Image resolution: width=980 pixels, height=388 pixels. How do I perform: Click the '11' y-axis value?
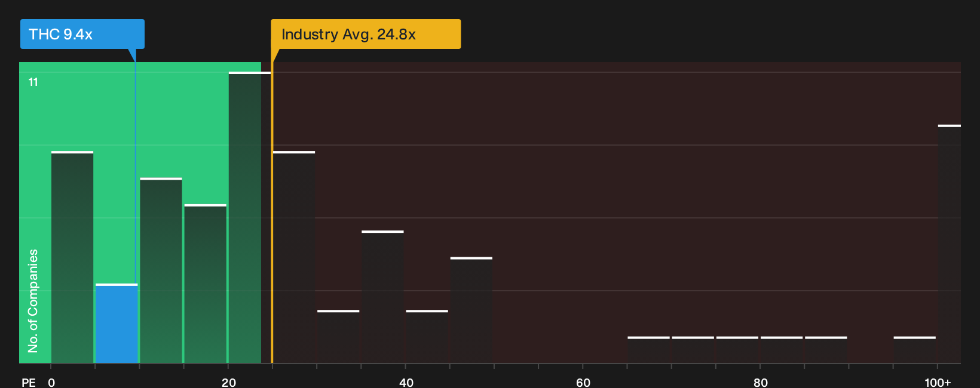tap(33, 82)
